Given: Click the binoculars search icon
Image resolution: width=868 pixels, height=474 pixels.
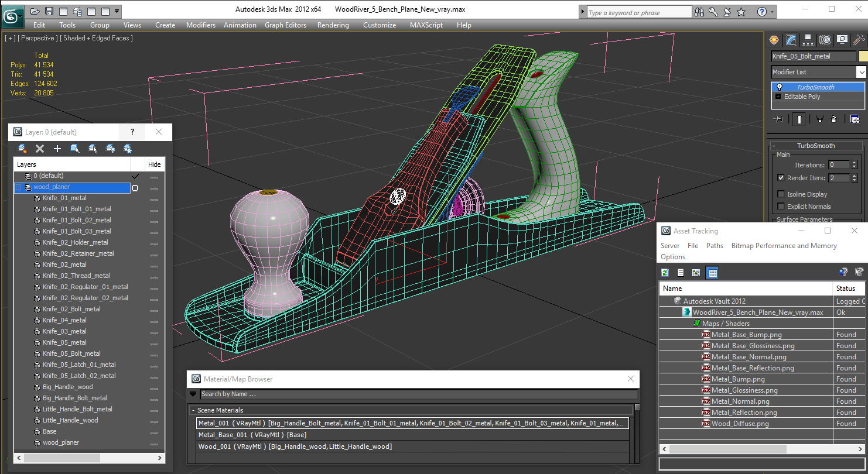Looking at the screenshot, I should coord(699,12).
